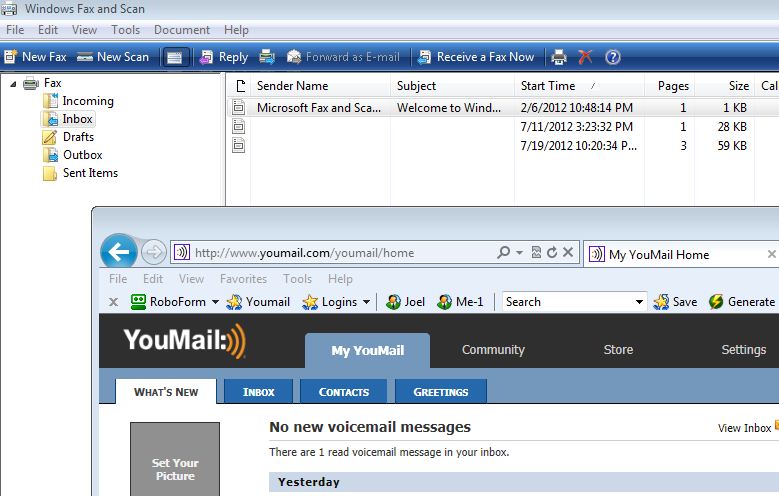Click the Youmail RoboForm login
779x496 pixels.
[x=258, y=302]
